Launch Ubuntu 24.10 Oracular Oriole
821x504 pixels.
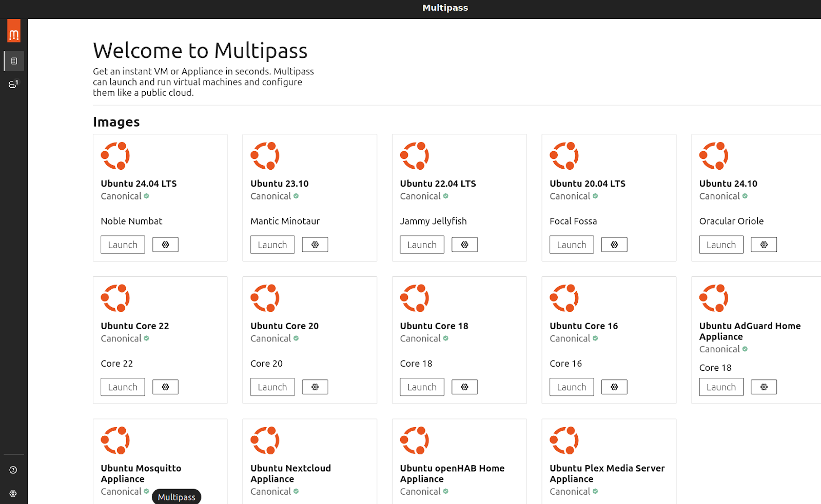[721, 245]
